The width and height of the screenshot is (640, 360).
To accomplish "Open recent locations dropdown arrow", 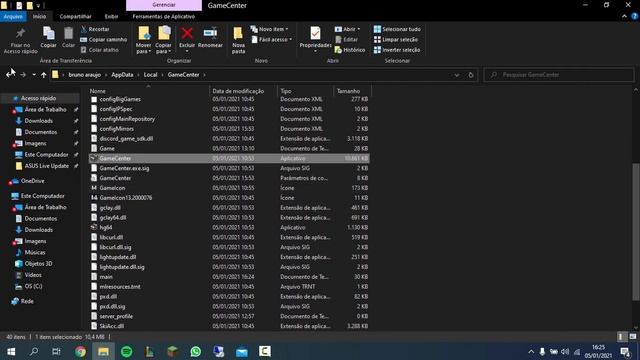I will pos(34,75).
